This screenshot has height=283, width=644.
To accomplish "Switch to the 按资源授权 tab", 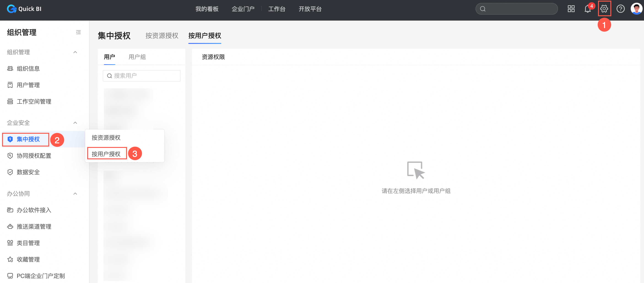I will [162, 36].
